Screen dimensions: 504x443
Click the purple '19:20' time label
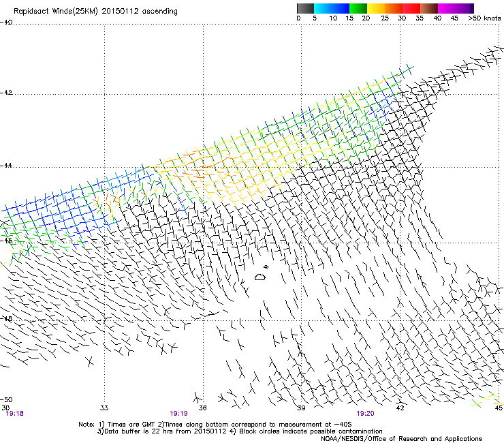(366, 414)
